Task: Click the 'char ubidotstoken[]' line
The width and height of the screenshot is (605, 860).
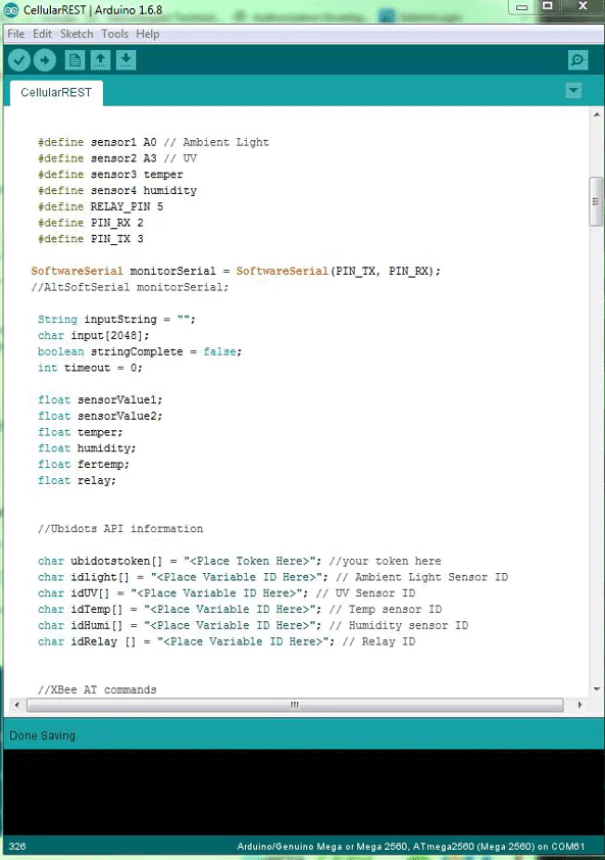Action: coord(239,561)
